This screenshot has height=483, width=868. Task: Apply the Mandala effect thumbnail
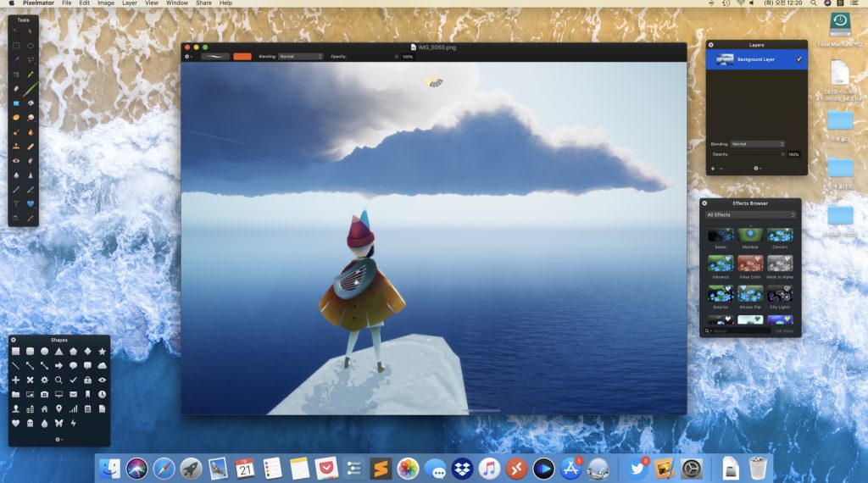click(x=750, y=235)
